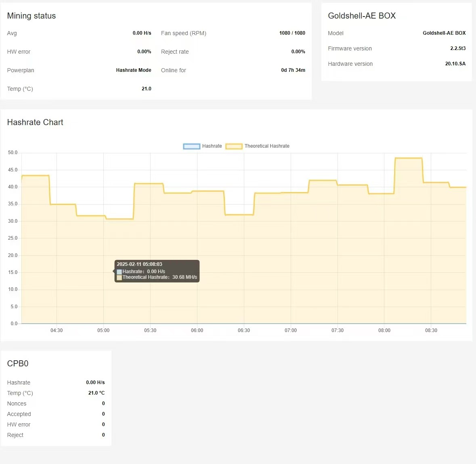
Task: Click the CPB0 'Accepted' label
Action: [x=19, y=414]
